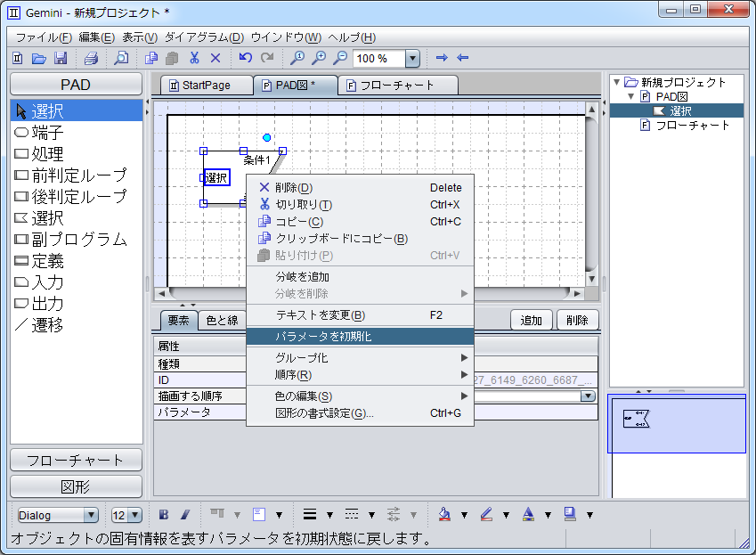Choose テキストを変更(B) in context menu
The height and width of the screenshot is (555, 756).
tap(360, 315)
